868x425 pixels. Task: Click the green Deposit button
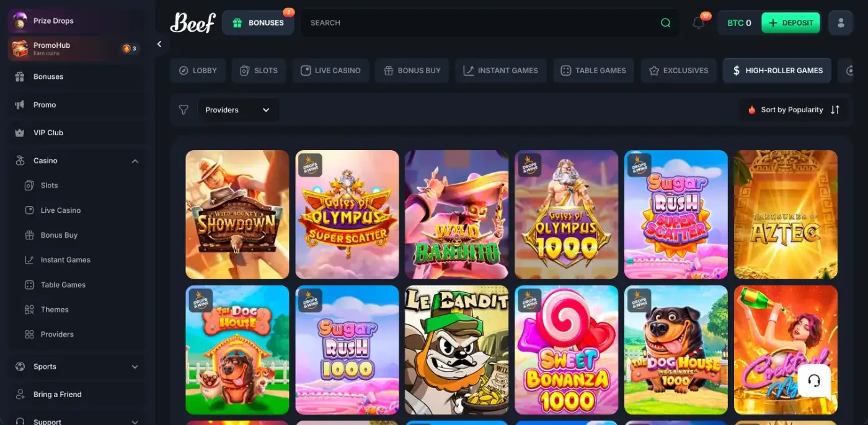[790, 23]
